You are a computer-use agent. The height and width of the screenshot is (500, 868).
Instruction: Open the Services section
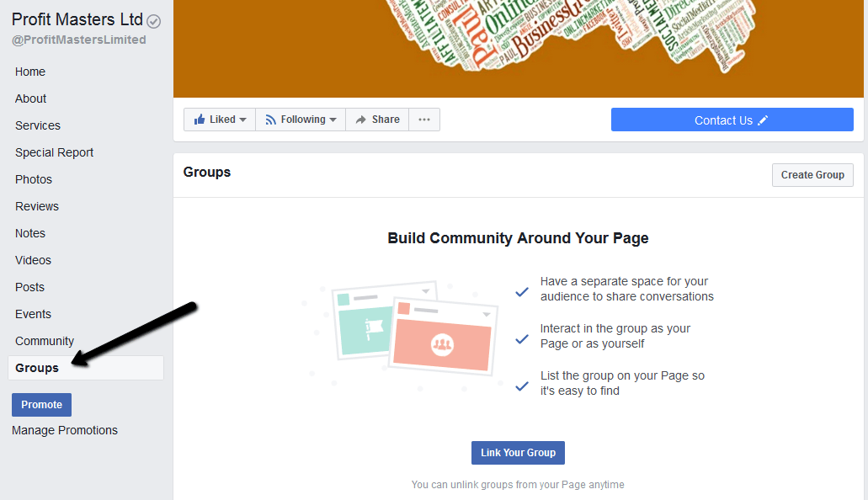[x=38, y=125]
